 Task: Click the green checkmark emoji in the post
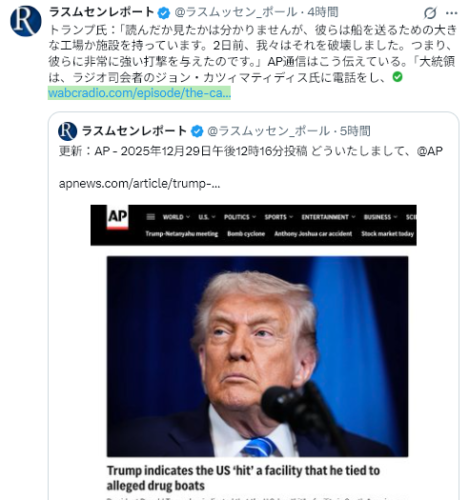coord(397,77)
